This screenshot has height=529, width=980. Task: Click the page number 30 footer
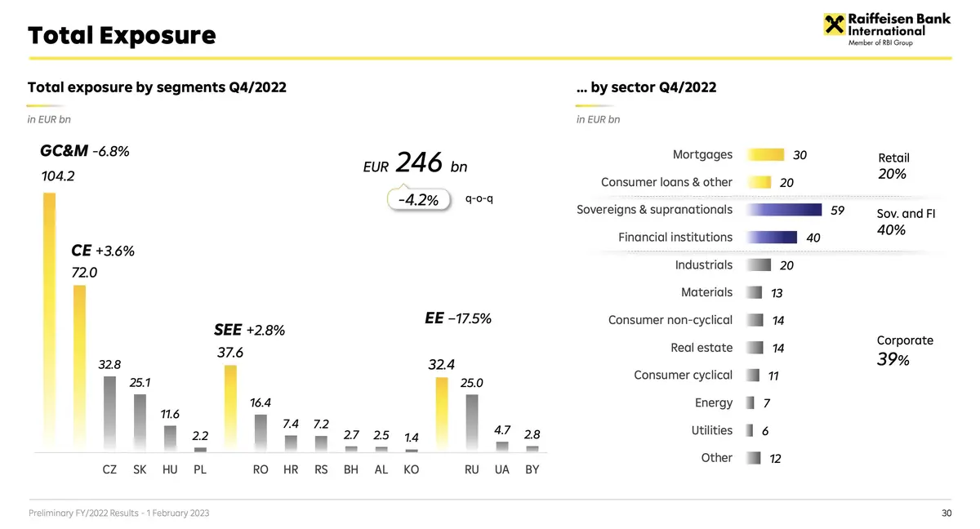[x=947, y=513]
